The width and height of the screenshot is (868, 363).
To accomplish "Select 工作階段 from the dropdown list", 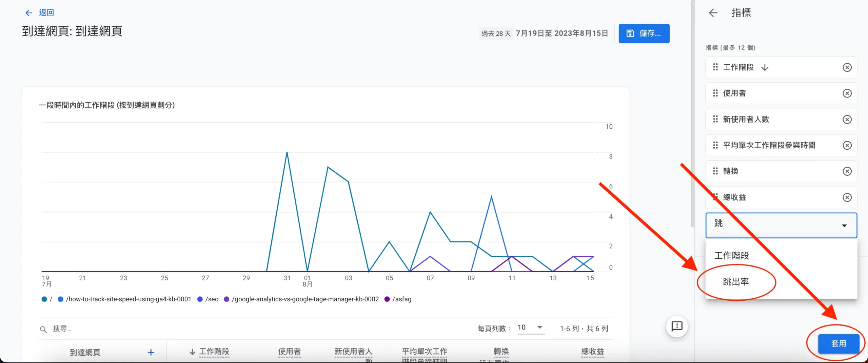I will click(781, 256).
